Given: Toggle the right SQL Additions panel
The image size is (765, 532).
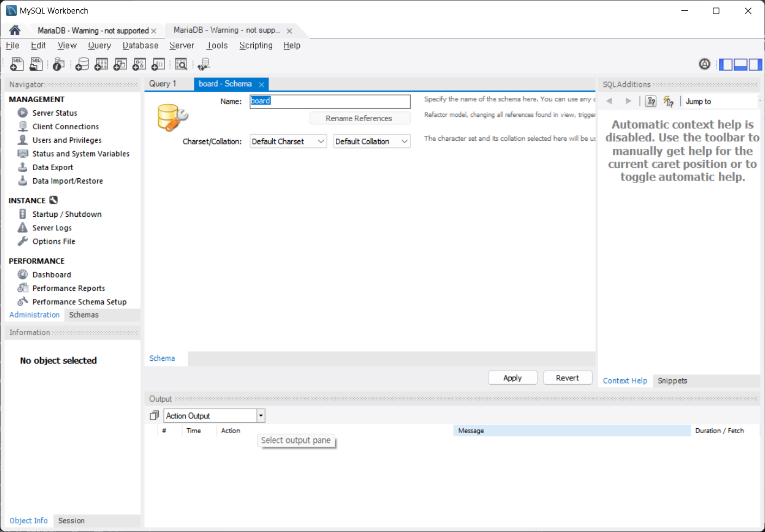Looking at the screenshot, I should click(755, 65).
